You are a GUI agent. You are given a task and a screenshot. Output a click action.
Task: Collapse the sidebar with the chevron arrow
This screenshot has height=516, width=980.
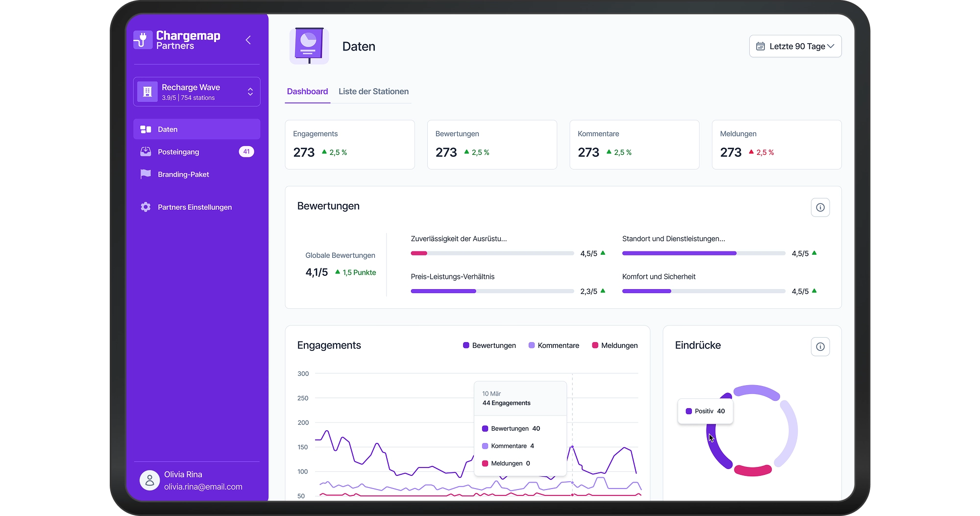tap(248, 40)
